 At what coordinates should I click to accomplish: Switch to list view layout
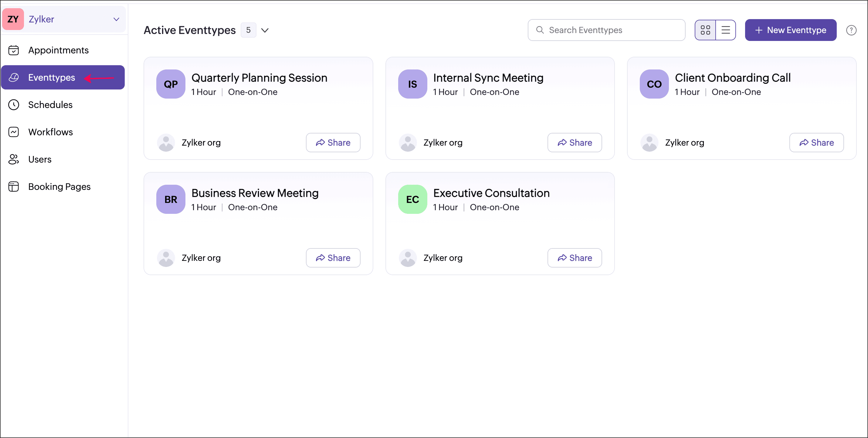coord(725,30)
